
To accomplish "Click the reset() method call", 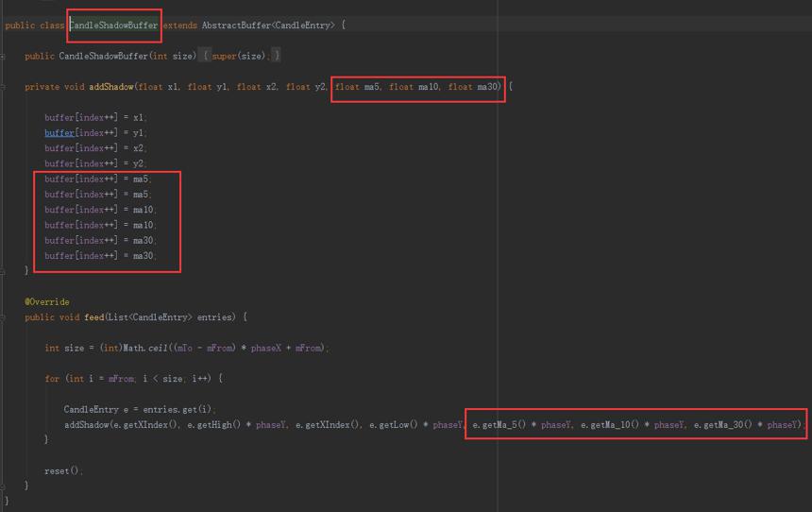I will tap(62, 471).
